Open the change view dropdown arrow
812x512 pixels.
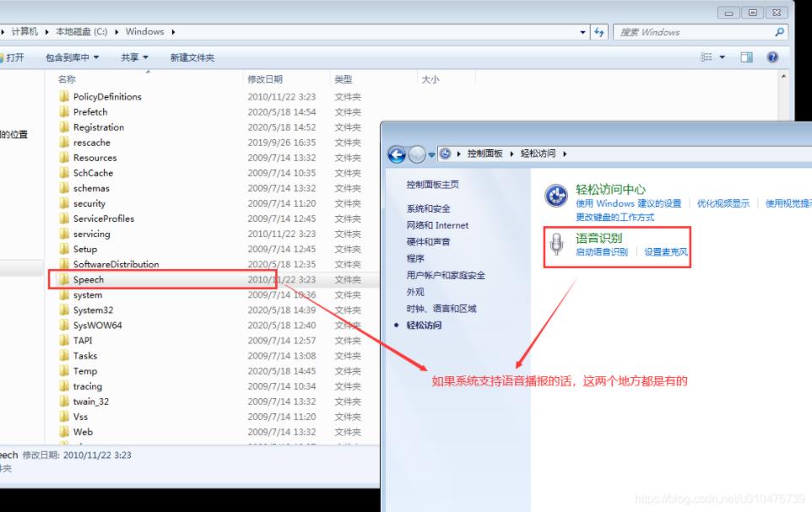click(723, 57)
